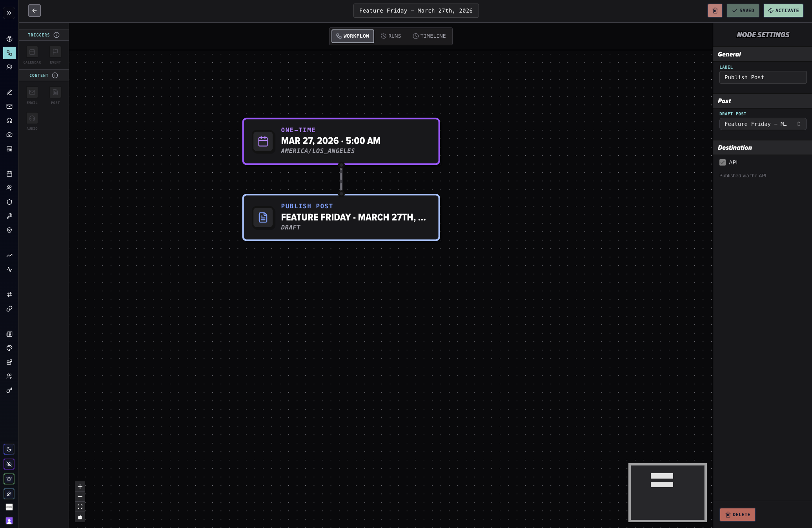Image resolution: width=812 pixels, height=528 pixels.
Task: Open the Draft Post dropdown
Action: pyautogui.click(x=763, y=124)
